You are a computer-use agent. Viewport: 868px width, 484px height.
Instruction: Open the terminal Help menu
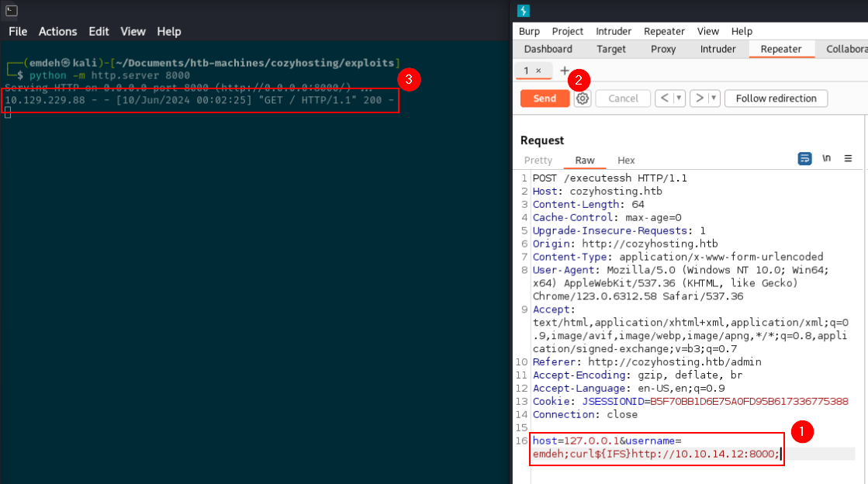(169, 32)
